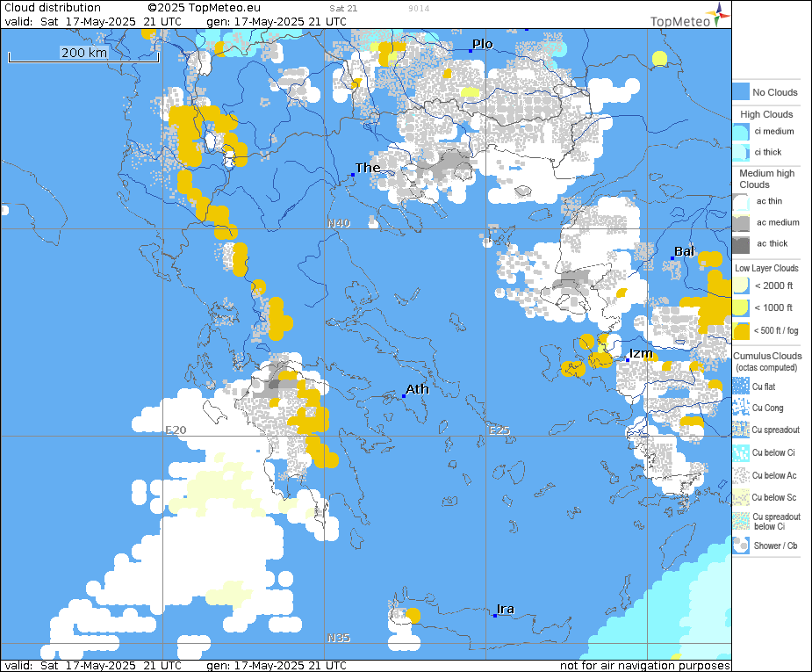Click the bottom 'gen: 17-May-2025 21 UTC' text
This screenshot has width=812, height=672.
pyautogui.click(x=277, y=665)
